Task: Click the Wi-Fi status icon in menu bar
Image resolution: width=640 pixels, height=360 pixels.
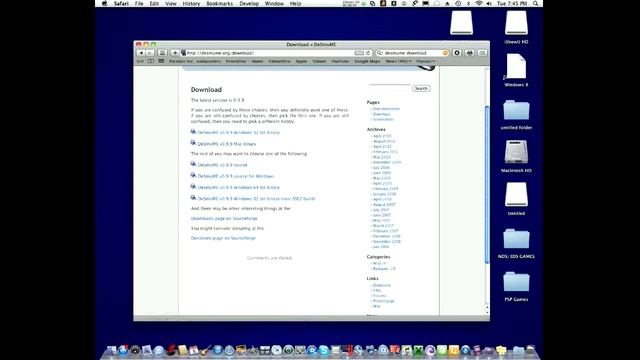Action: click(x=479, y=3)
